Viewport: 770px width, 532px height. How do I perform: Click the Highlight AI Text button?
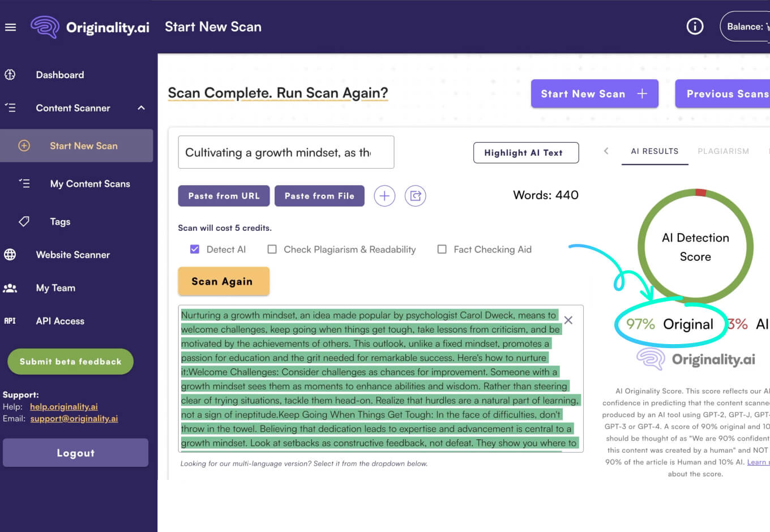pyautogui.click(x=526, y=153)
